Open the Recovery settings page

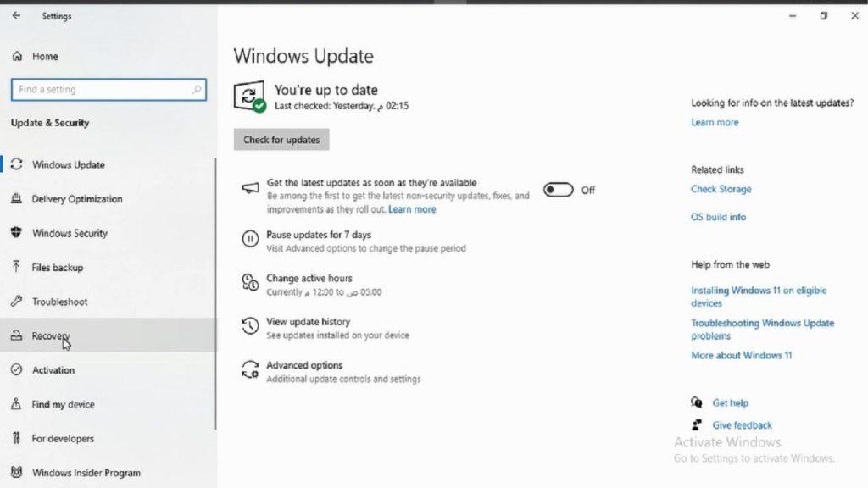50,336
